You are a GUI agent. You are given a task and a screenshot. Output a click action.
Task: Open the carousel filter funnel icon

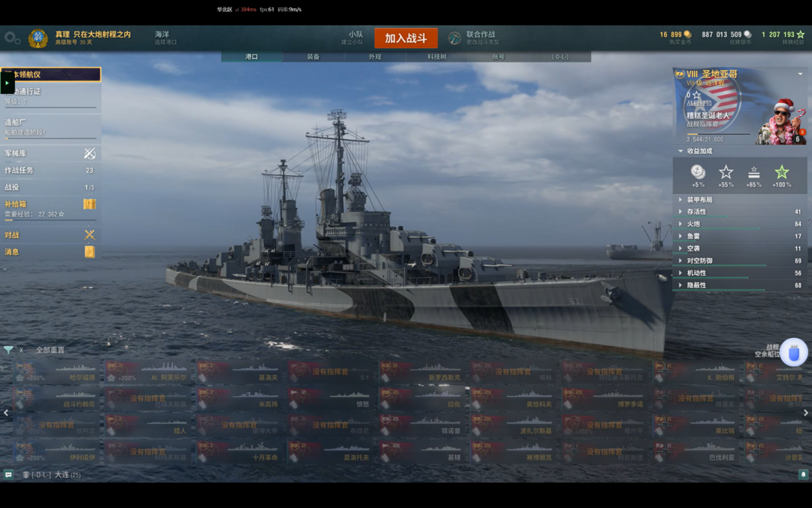tap(8, 350)
